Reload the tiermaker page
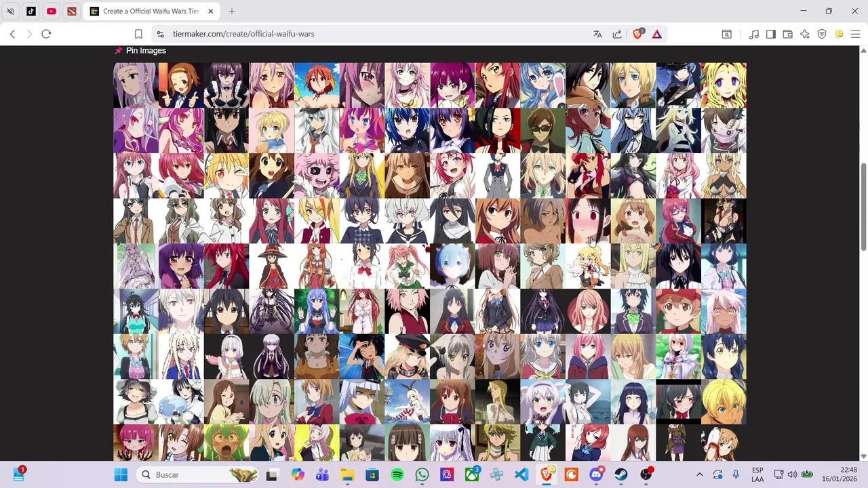Image resolution: width=868 pixels, height=488 pixels. pos(46,34)
